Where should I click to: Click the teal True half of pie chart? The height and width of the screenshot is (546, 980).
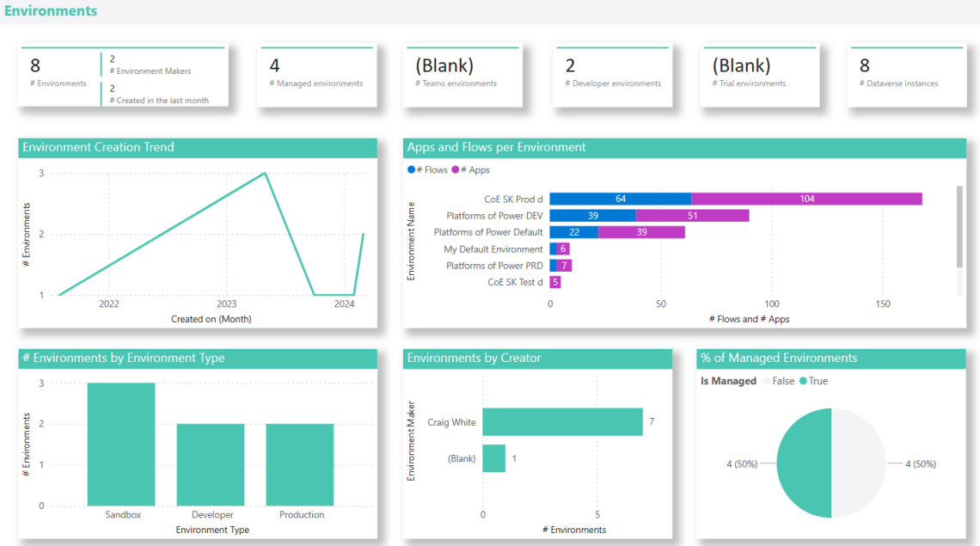point(805,463)
